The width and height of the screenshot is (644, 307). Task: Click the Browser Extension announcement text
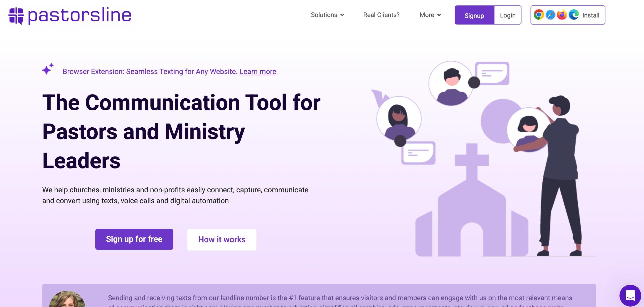pyautogui.click(x=150, y=72)
